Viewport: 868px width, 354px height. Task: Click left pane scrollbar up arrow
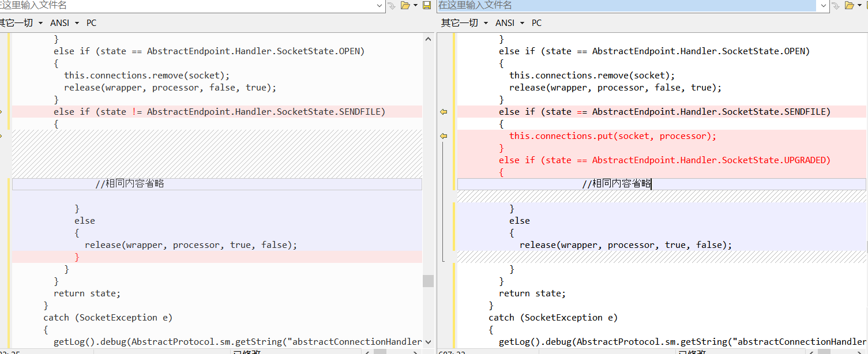tap(428, 39)
